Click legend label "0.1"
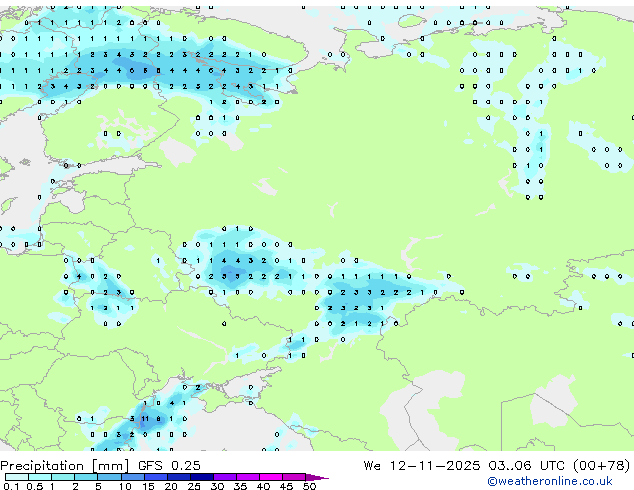Image resolution: width=634 pixels, height=490 pixels. coord(11,486)
